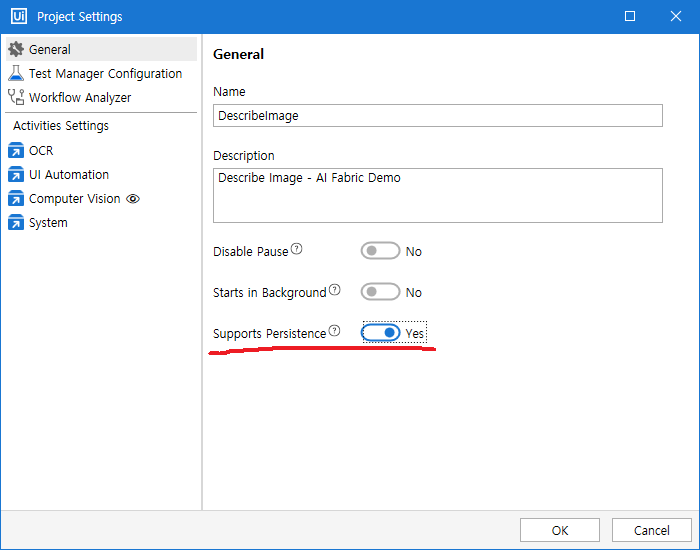The image size is (700, 550).
Task: Click the General gear icon in sidebar
Action: tap(16, 49)
